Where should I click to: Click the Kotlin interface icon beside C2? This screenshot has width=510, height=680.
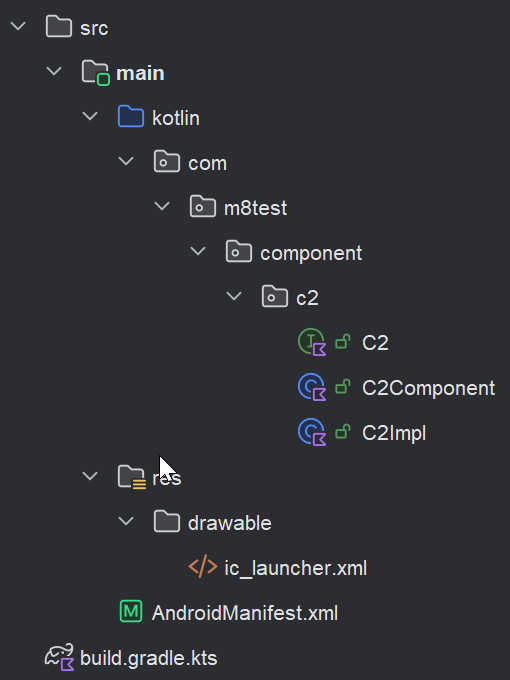[x=312, y=342]
